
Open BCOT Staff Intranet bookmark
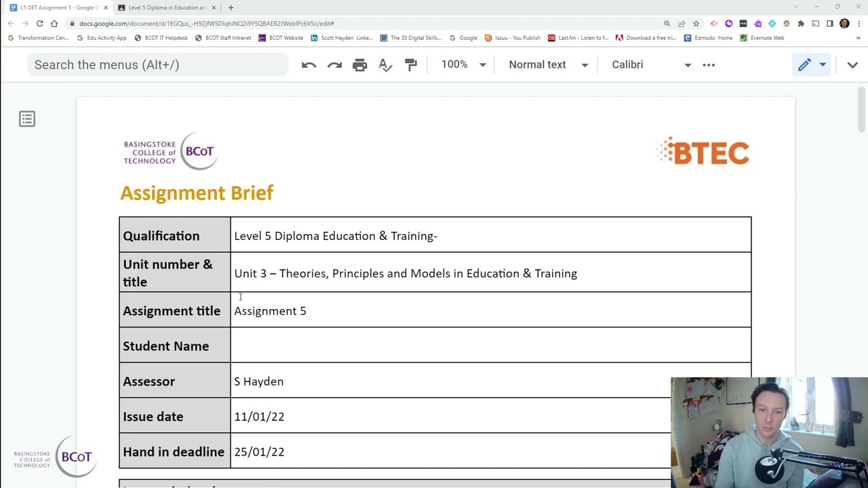(223, 38)
